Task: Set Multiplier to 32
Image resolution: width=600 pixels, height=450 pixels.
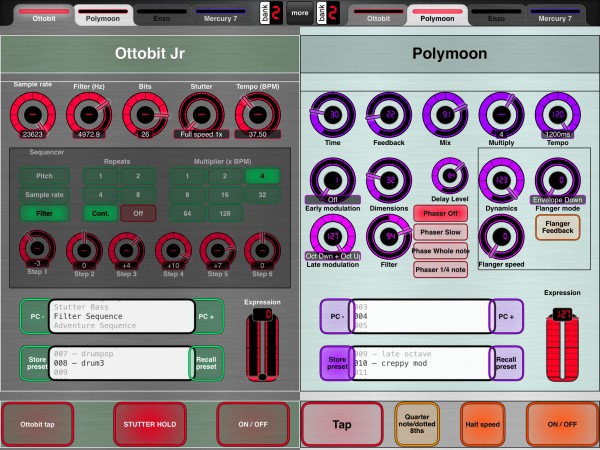Action: coord(262,195)
